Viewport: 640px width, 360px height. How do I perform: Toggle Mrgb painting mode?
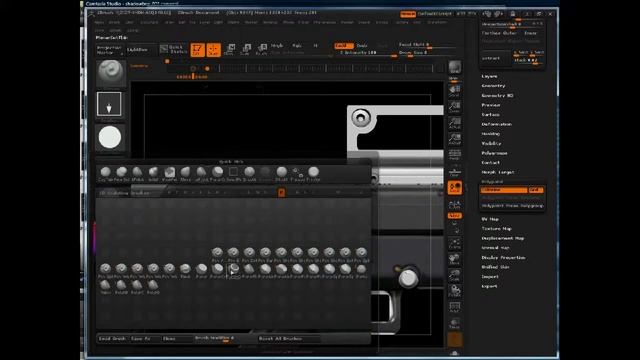tap(277, 46)
